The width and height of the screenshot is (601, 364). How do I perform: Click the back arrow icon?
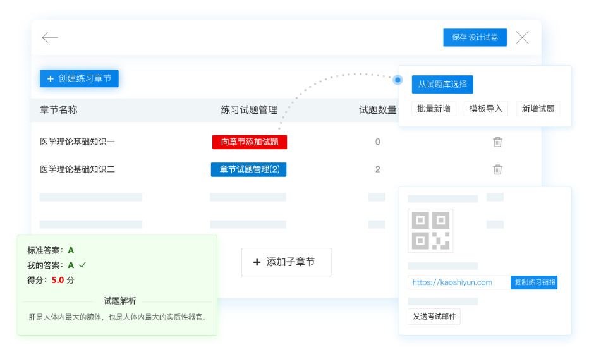[50, 38]
